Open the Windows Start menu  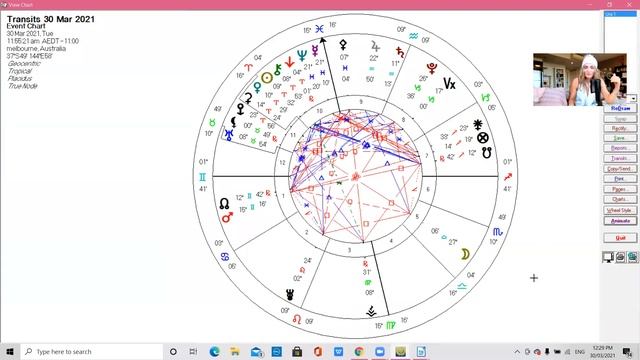10,351
